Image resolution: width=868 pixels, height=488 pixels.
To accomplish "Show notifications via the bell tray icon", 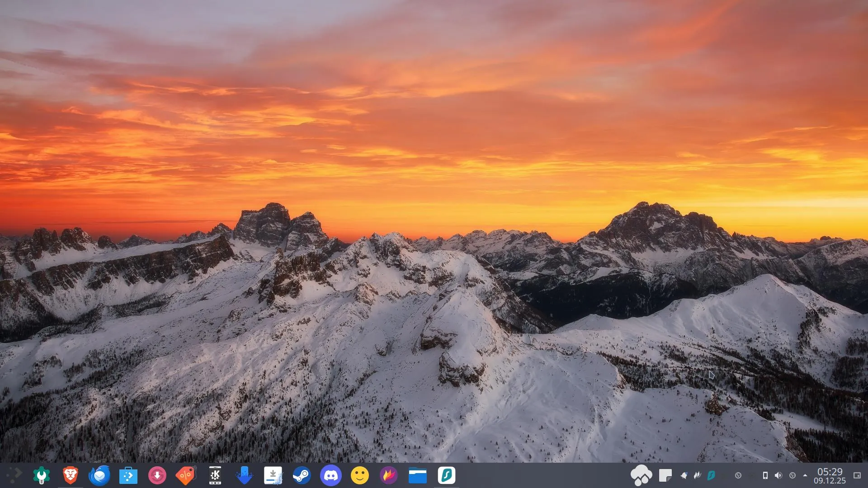I will point(684,475).
